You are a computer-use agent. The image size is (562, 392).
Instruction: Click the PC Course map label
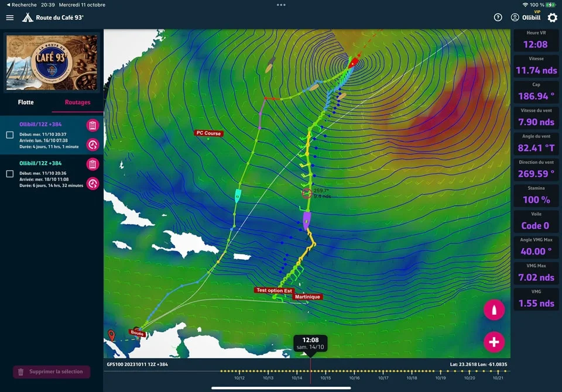tap(208, 133)
